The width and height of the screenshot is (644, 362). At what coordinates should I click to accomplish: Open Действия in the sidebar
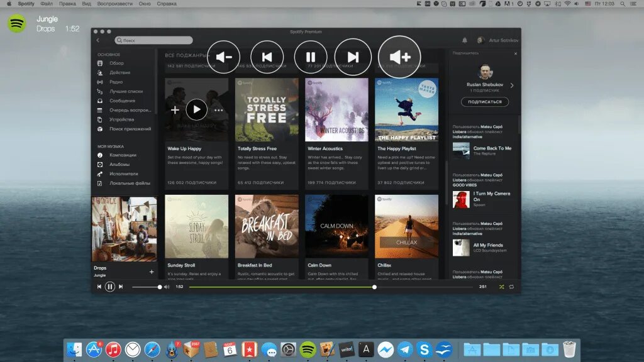click(x=120, y=73)
